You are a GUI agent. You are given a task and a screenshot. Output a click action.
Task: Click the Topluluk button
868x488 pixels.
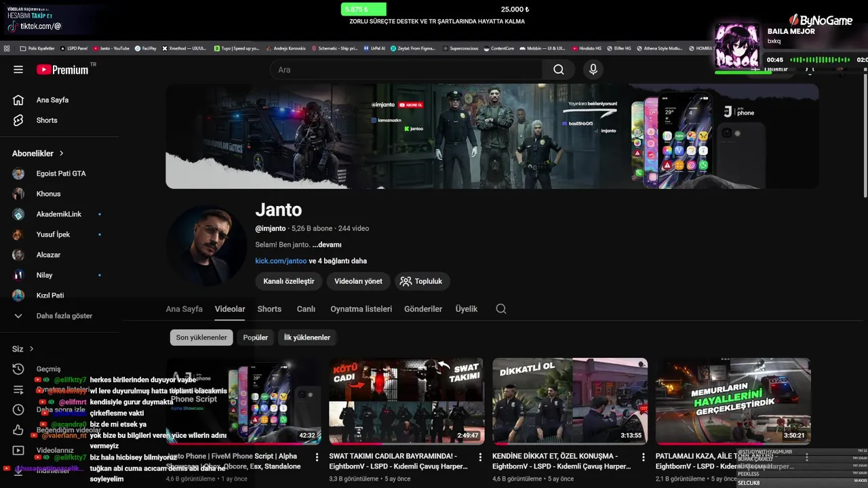pyautogui.click(x=422, y=281)
